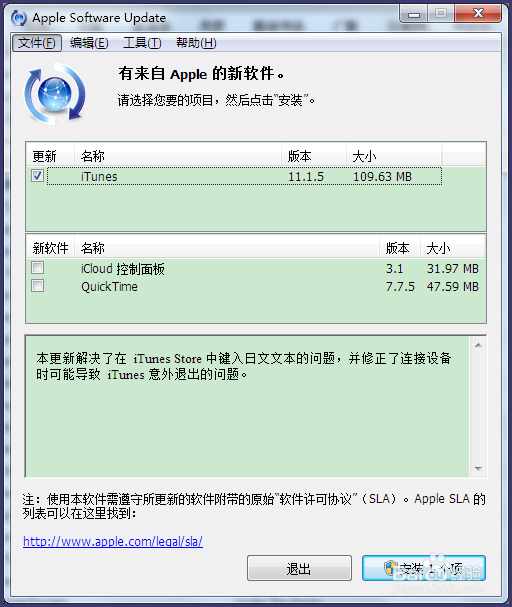Screen dimensions: 512x607
Task: Select the QuickTime row name
Action: [109, 286]
